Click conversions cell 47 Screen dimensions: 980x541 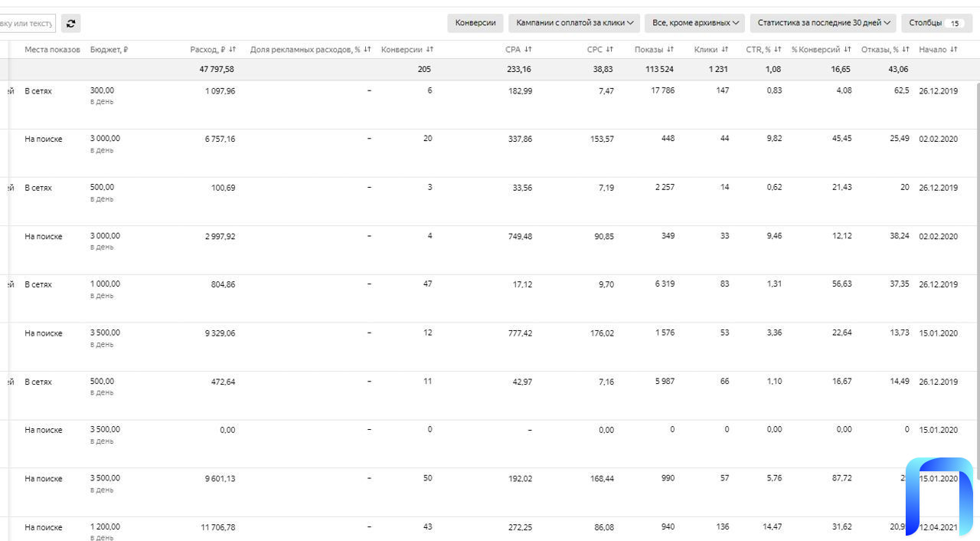pyautogui.click(x=427, y=284)
